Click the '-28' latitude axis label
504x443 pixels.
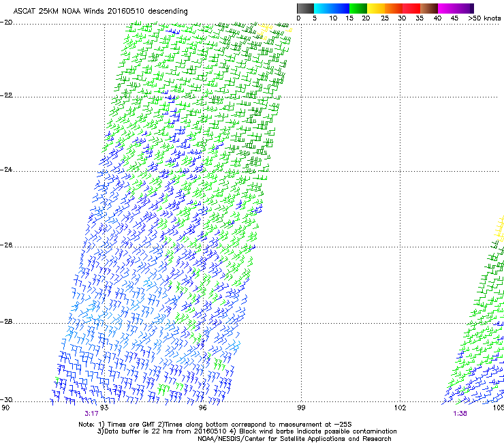(x=6, y=322)
